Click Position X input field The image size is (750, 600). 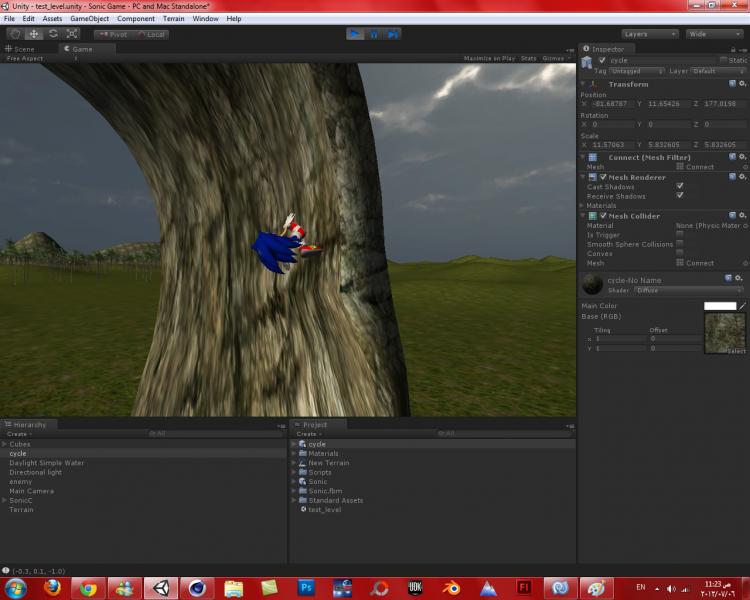pyautogui.click(x=612, y=104)
